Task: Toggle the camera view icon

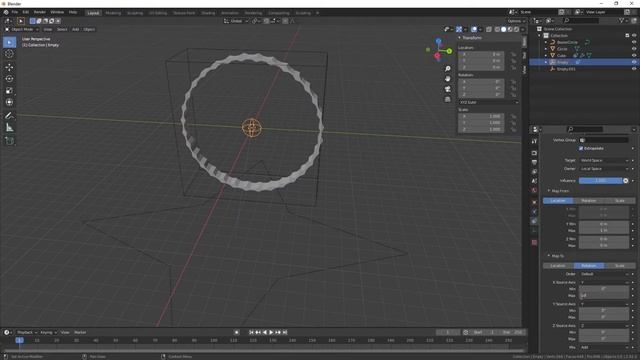Action: point(447,89)
